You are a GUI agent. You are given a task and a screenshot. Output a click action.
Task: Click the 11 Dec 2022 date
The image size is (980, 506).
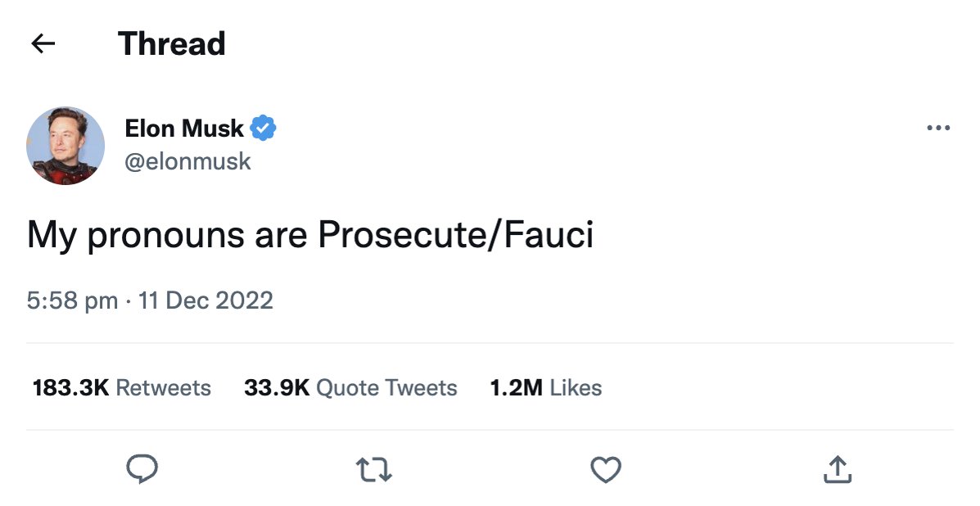pos(205,300)
